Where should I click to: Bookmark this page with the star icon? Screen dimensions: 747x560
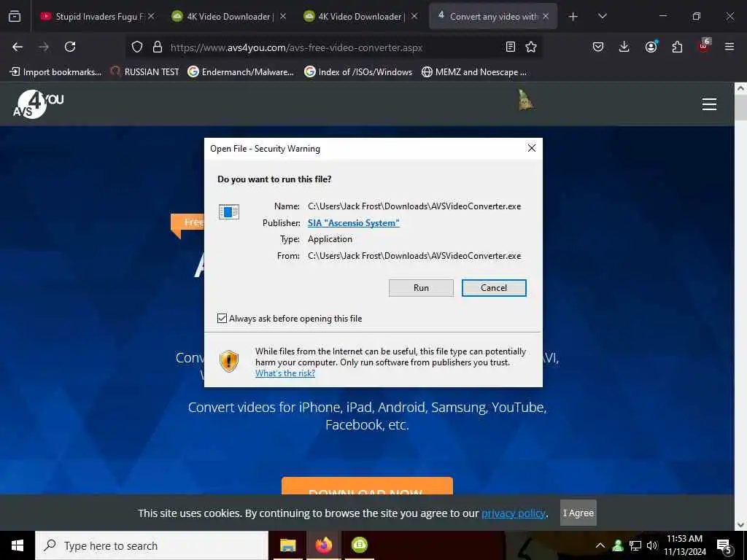coord(531,47)
